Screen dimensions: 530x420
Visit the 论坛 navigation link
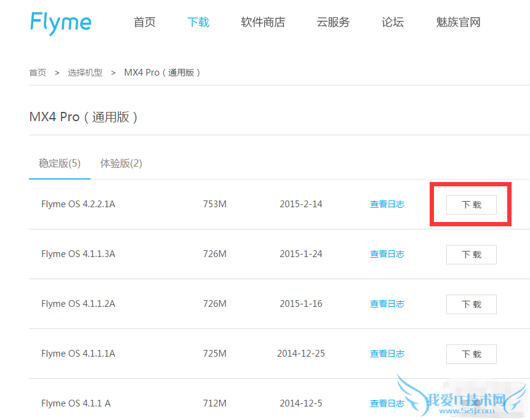click(393, 23)
